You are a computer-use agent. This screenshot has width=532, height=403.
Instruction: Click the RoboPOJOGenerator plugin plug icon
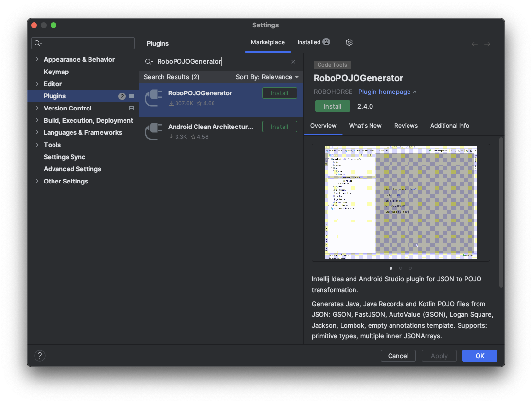pos(154,98)
